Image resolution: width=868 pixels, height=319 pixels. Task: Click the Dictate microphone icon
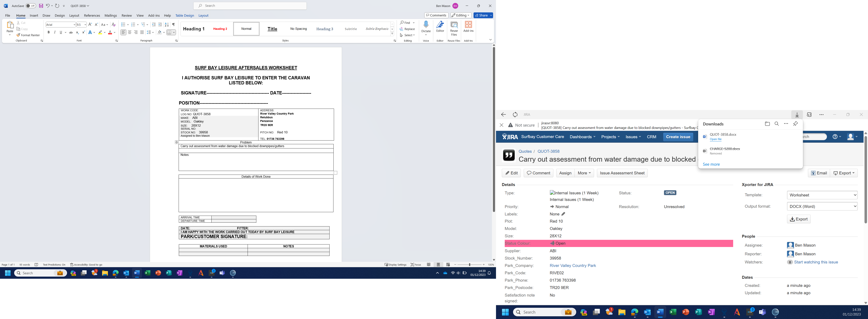tap(426, 25)
